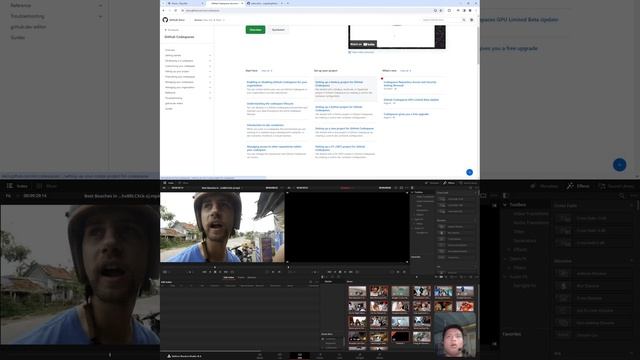640x360 pixels.
Task: Expand Troubleshooting chevron in the magnified background sidebar
Action: (100, 17)
